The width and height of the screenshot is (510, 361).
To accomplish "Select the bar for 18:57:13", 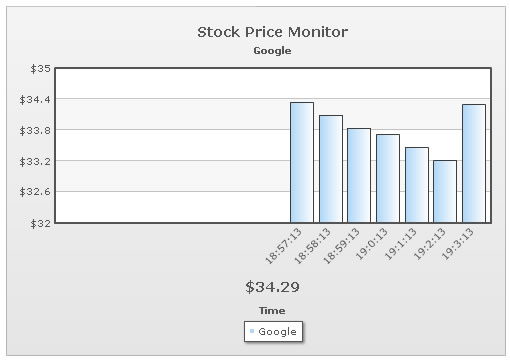I will tap(302, 162).
